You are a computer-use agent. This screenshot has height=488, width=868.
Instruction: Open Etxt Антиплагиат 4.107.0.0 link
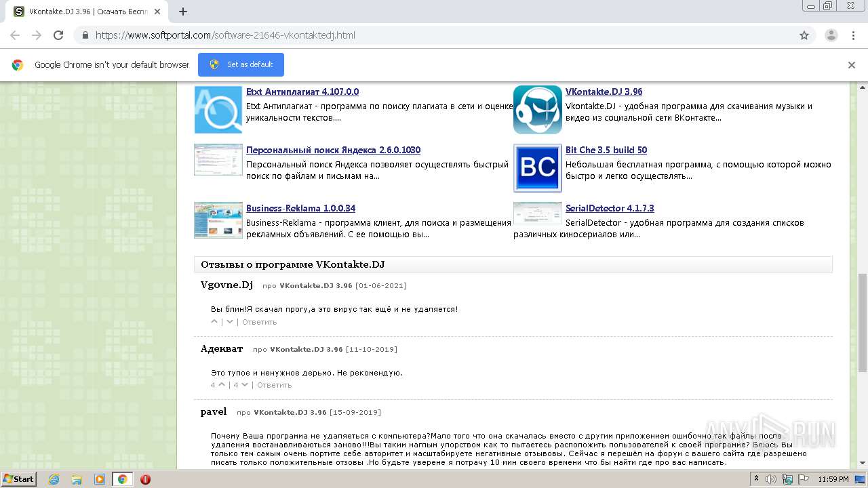click(x=302, y=91)
